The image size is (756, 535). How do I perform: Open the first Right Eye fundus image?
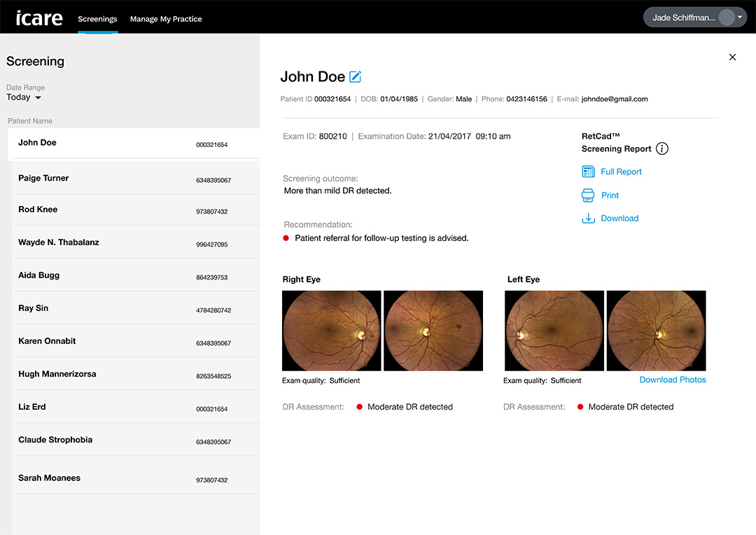click(331, 331)
